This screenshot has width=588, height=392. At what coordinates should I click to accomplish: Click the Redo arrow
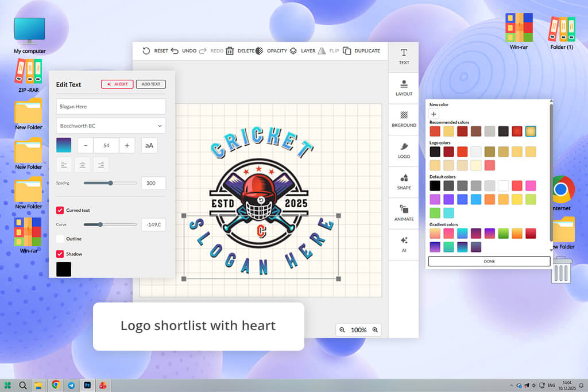coord(203,51)
